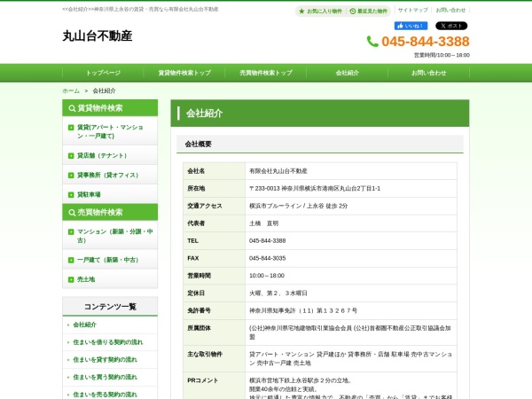The image size is (532, 399).
Task: Click the 交通アクセス value 横浜市ブルーライン cell
Action: point(351,206)
